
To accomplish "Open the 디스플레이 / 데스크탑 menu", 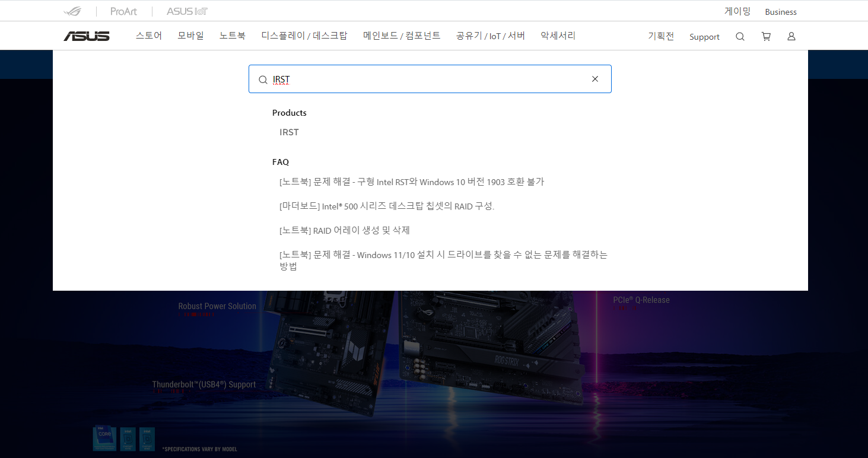I will click(304, 36).
